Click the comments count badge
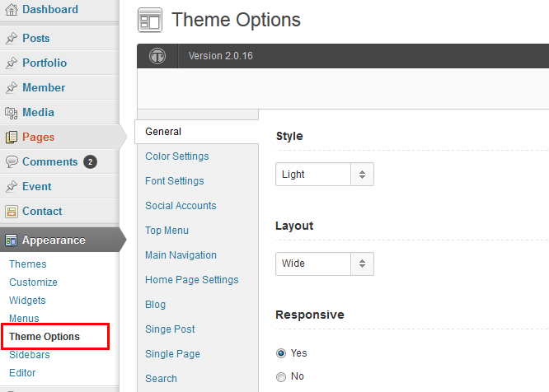The height and width of the screenshot is (392, 549). click(90, 162)
